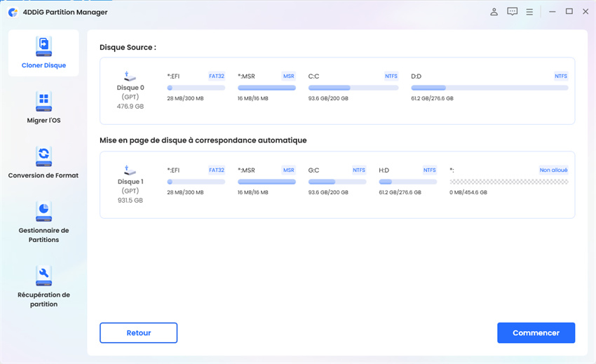Open the Migrer l'OS icon

43,101
